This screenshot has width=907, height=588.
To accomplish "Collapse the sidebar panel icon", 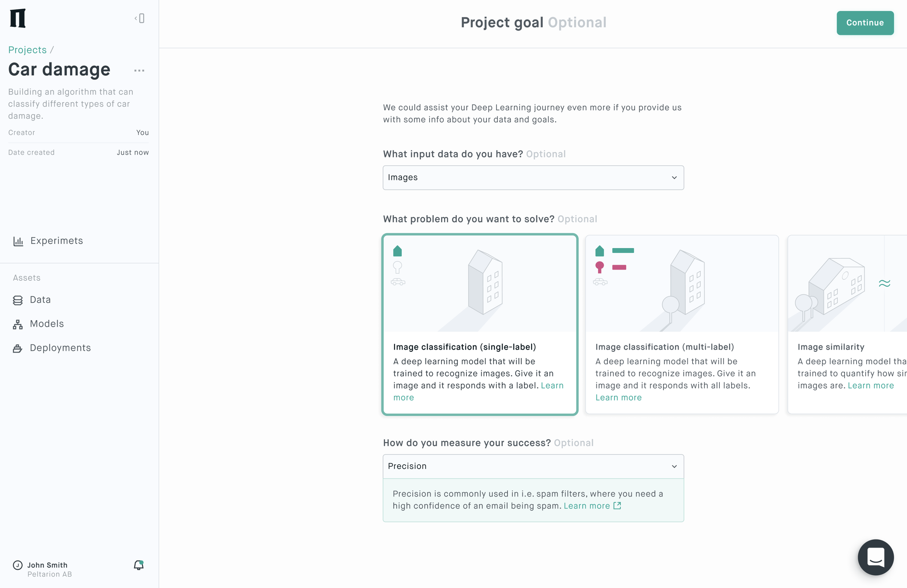I will 139,18.
